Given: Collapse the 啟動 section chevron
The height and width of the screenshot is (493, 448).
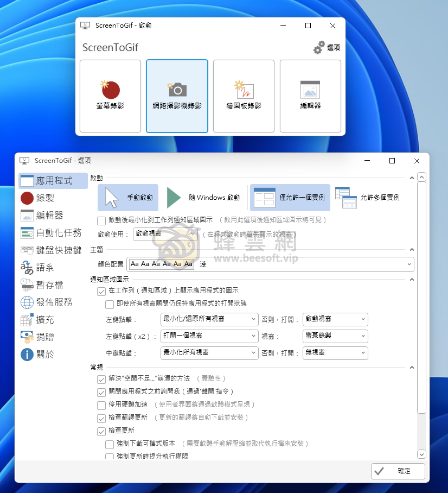Looking at the screenshot, I should (x=412, y=178).
